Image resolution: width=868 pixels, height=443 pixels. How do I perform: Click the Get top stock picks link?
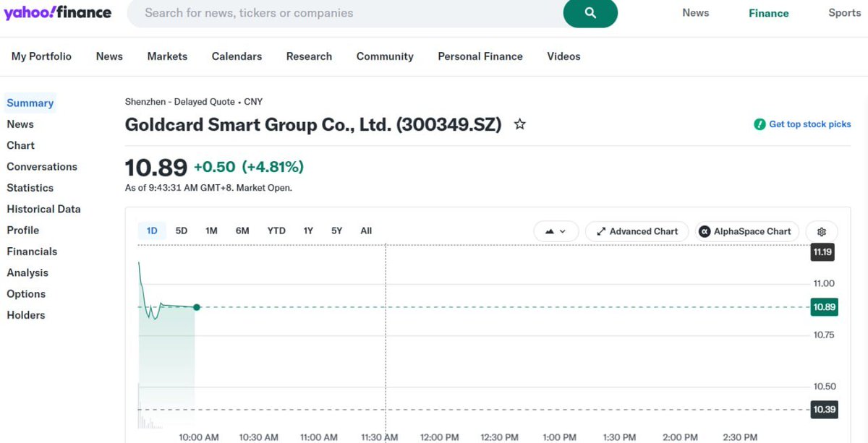[810, 124]
